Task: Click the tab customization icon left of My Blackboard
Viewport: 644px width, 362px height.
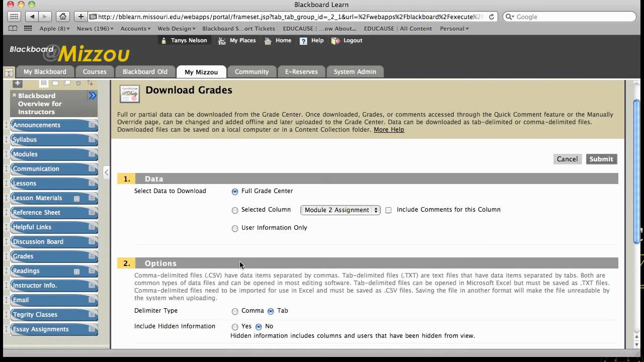Action: (x=9, y=72)
